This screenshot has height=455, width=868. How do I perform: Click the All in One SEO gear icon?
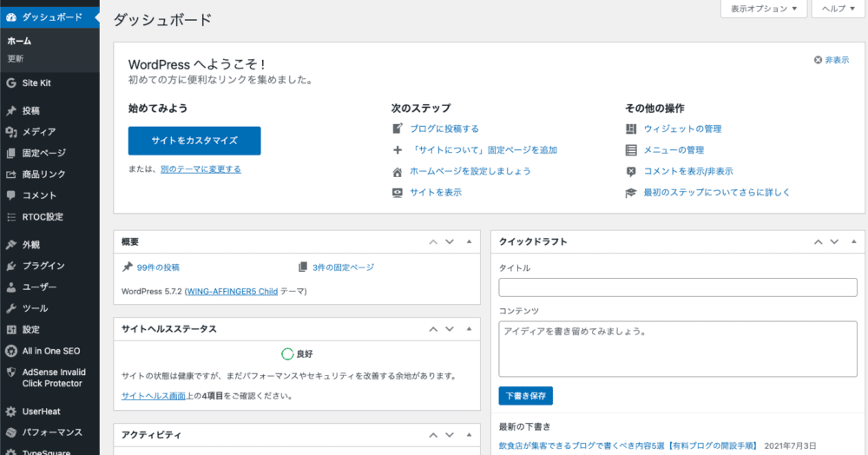[11, 351]
